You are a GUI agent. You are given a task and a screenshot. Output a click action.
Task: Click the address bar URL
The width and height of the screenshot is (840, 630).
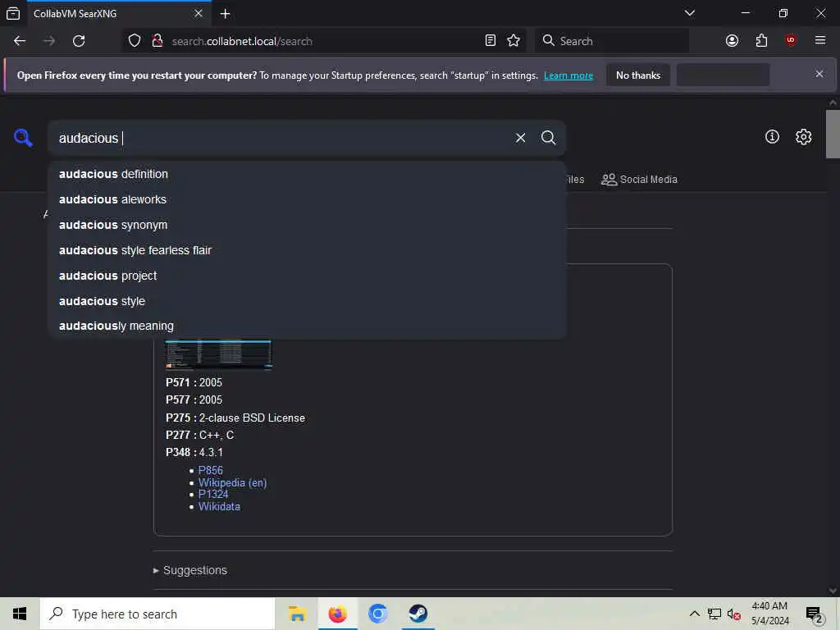point(242,41)
